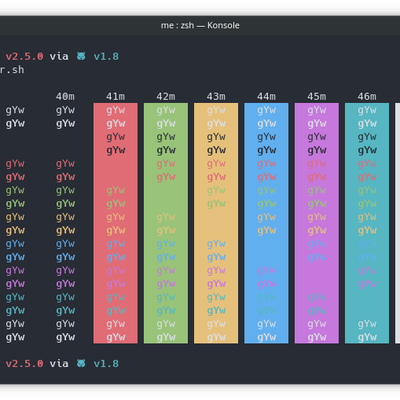Click the bold blue gYw under the 40m header
The height and width of the screenshot is (400, 400).
pyautogui.click(x=65, y=257)
